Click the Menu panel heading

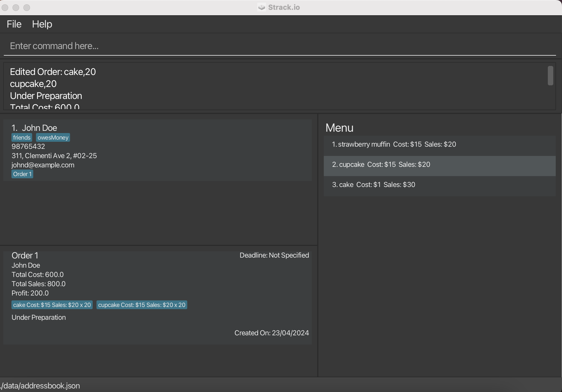tap(339, 128)
